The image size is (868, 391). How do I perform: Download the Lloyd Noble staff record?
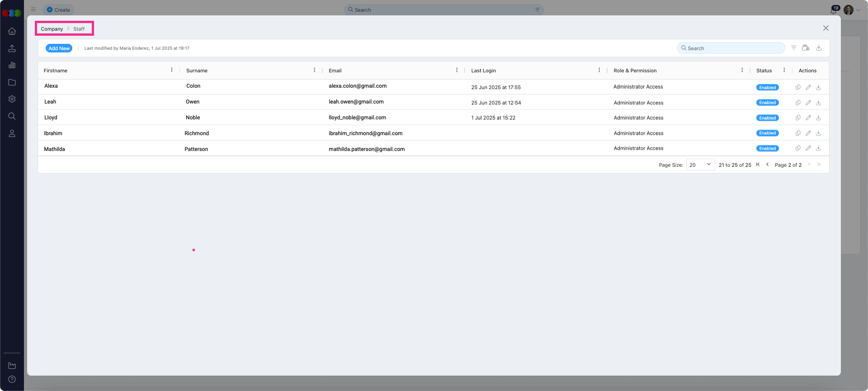pos(818,118)
